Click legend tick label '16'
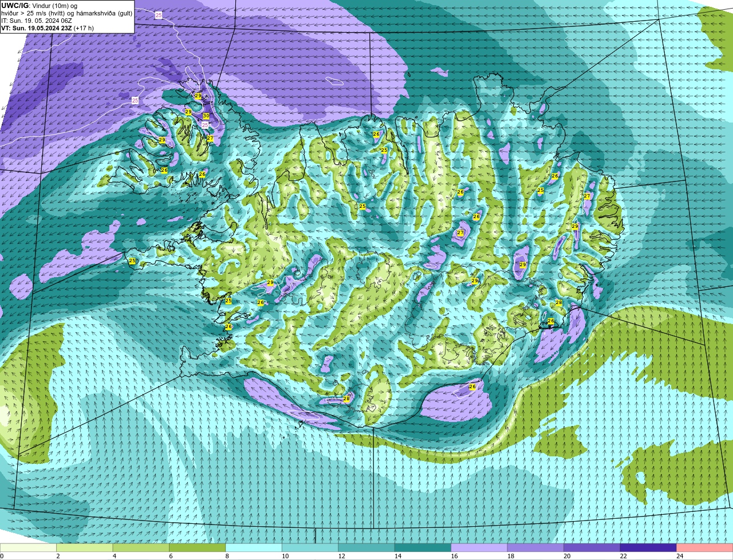This screenshot has height=560, width=733. click(x=454, y=556)
